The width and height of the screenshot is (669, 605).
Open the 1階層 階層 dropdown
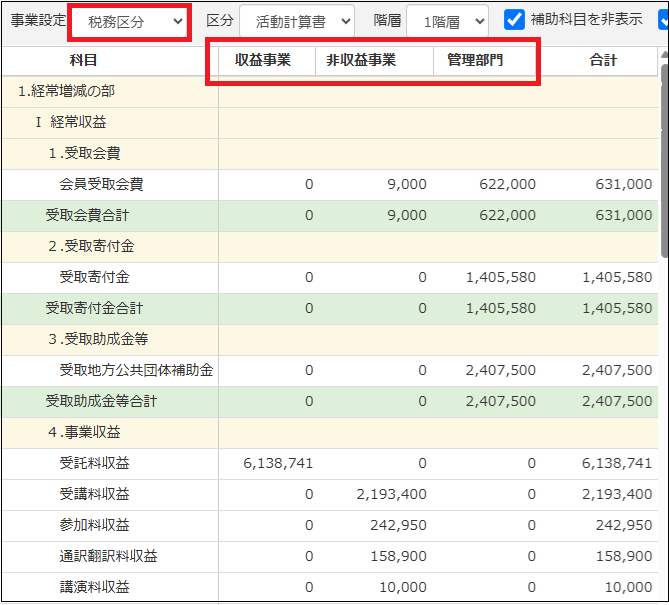[x=447, y=21]
